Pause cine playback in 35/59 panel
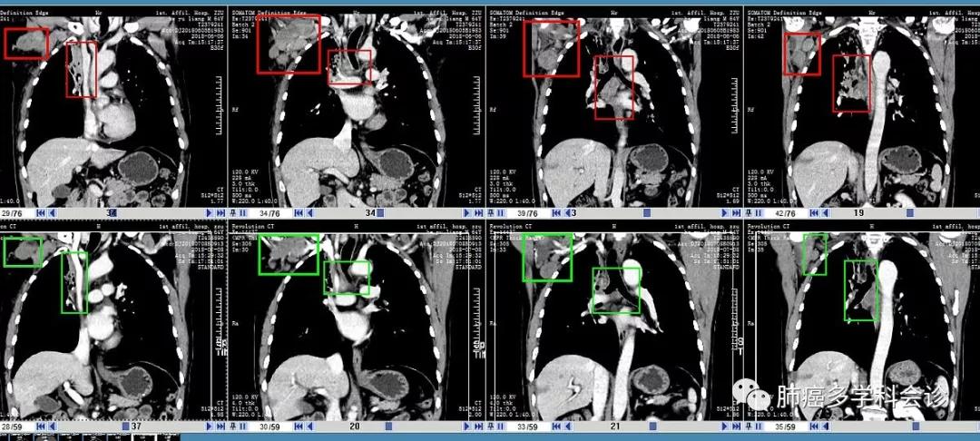Image resolution: width=980 pixels, height=441 pixels. click(758, 426)
